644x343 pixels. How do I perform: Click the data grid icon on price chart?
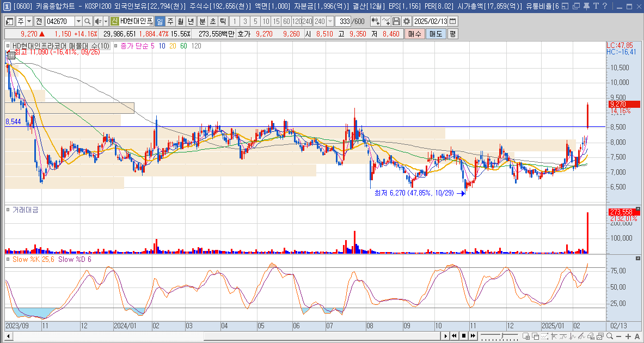pos(11,54)
